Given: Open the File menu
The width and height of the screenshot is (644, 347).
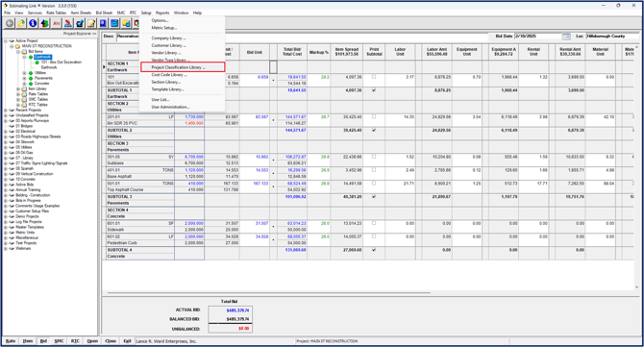Looking at the screenshot, I should point(7,12).
